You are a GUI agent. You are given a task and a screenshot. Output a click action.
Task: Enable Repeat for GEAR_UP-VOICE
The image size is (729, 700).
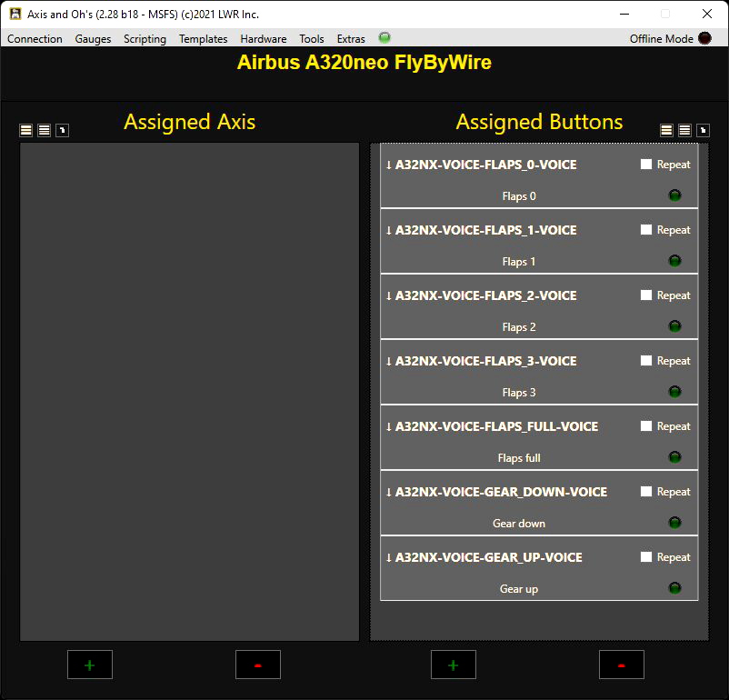click(645, 557)
